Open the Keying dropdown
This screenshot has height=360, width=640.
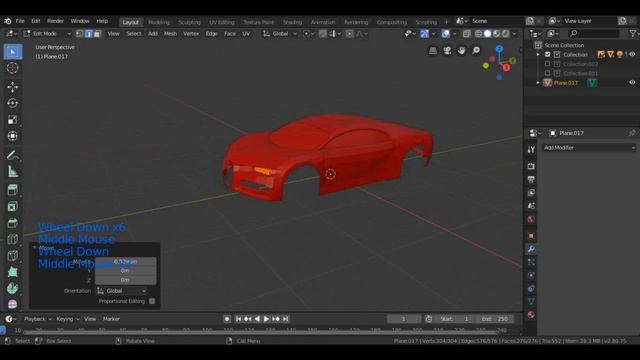pos(67,319)
